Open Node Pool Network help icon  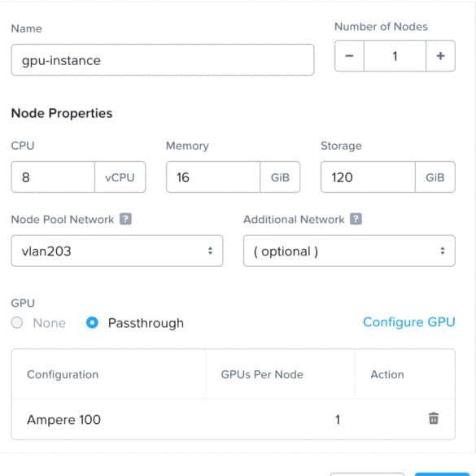pyautogui.click(x=125, y=219)
